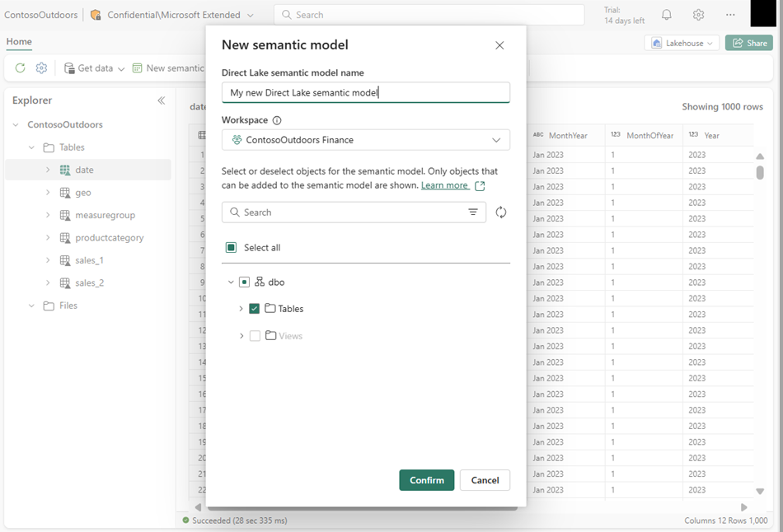Collapse the Explorer pane with double chevron

click(x=162, y=100)
